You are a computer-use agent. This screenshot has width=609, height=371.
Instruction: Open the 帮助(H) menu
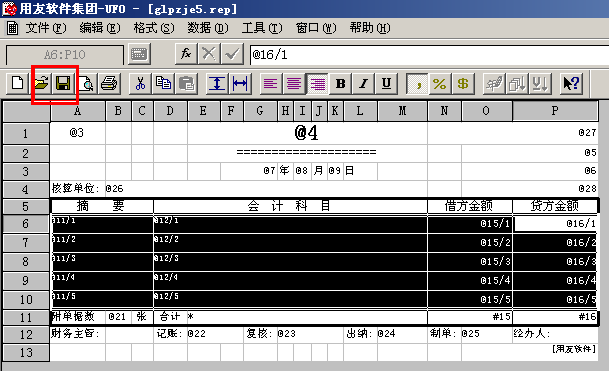coord(370,28)
